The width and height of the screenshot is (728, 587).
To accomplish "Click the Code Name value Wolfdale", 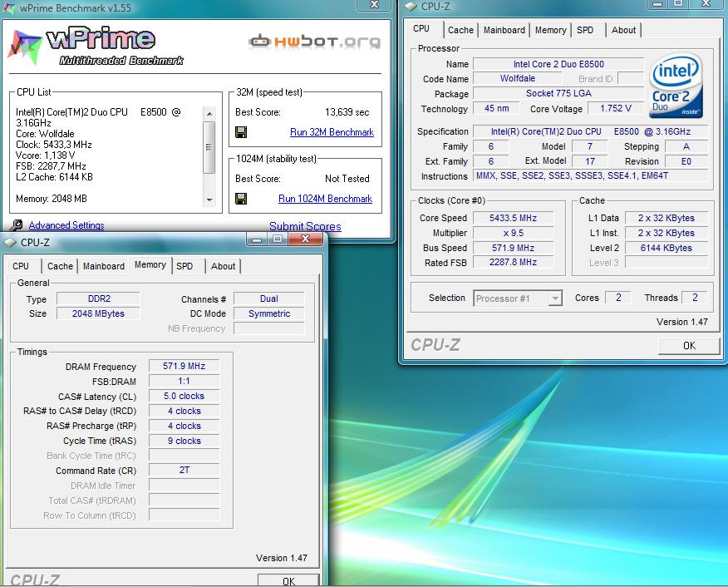I will pyautogui.click(x=518, y=78).
